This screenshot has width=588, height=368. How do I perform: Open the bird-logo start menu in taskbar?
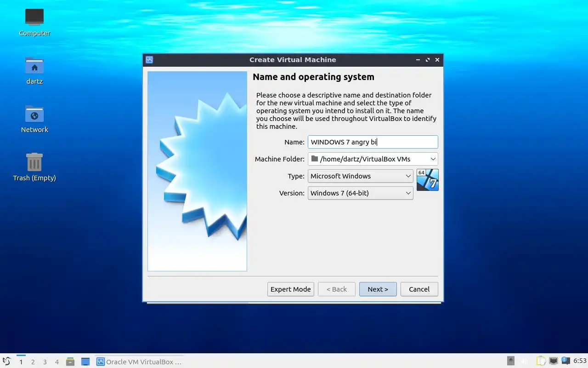[x=6, y=362]
